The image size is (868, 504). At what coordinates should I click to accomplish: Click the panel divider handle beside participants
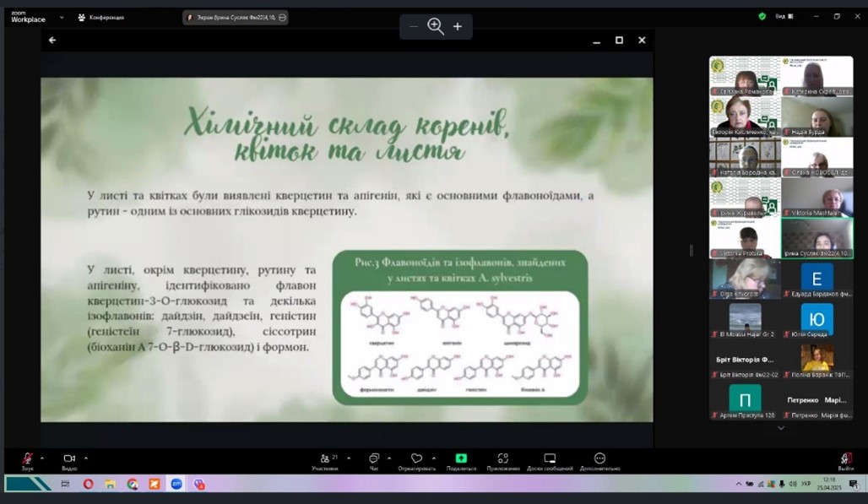click(x=691, y=251)
